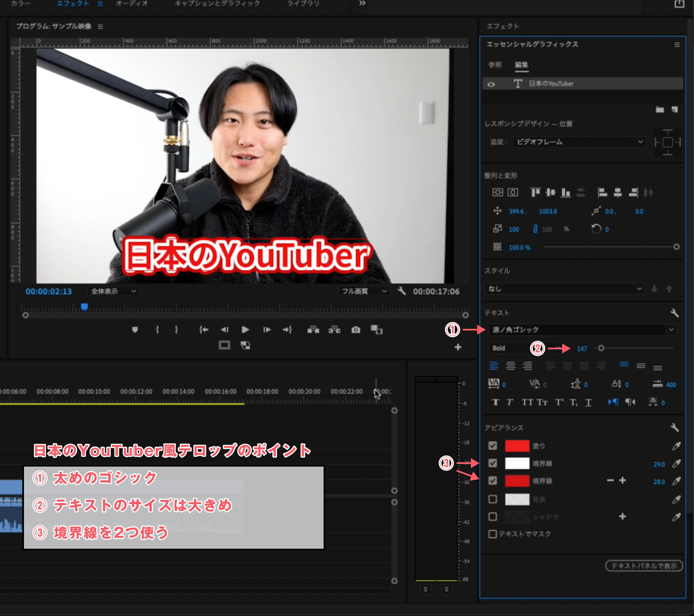
Task: Click the Add Marker icon
Action: [x=135, y=330]
